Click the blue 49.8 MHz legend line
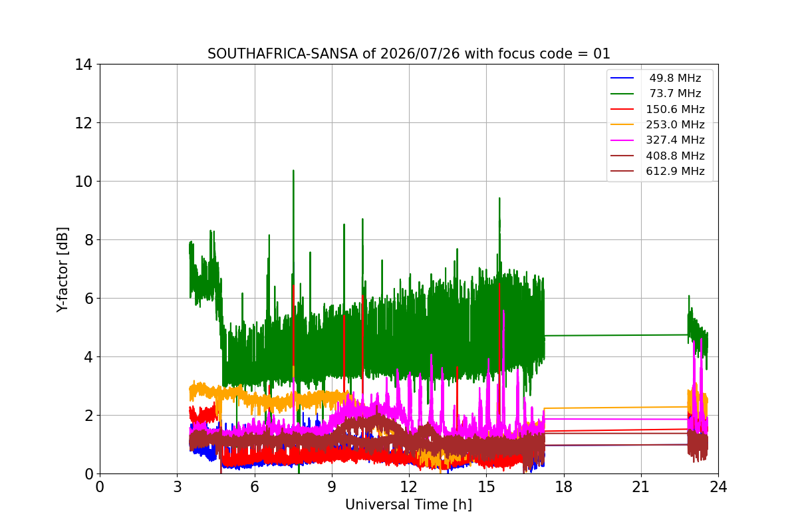798x532 pixels. [x=622, y=78]
